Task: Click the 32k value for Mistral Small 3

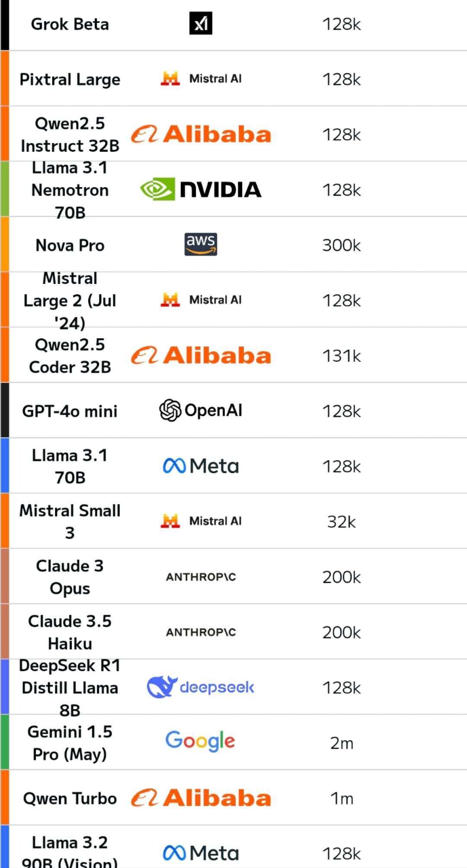Action: [x=342, y=521]
